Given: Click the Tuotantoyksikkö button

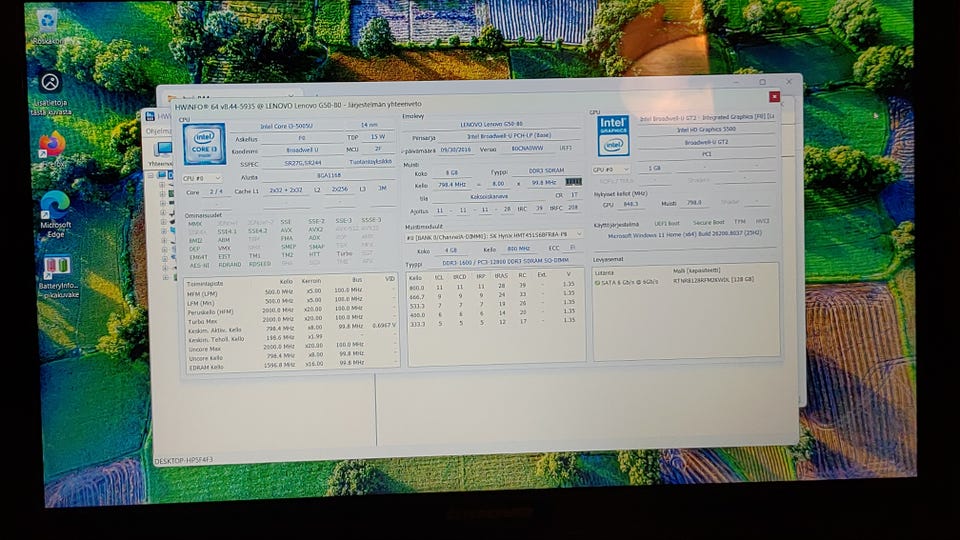Looking at the screenshot, I should 370,162.
